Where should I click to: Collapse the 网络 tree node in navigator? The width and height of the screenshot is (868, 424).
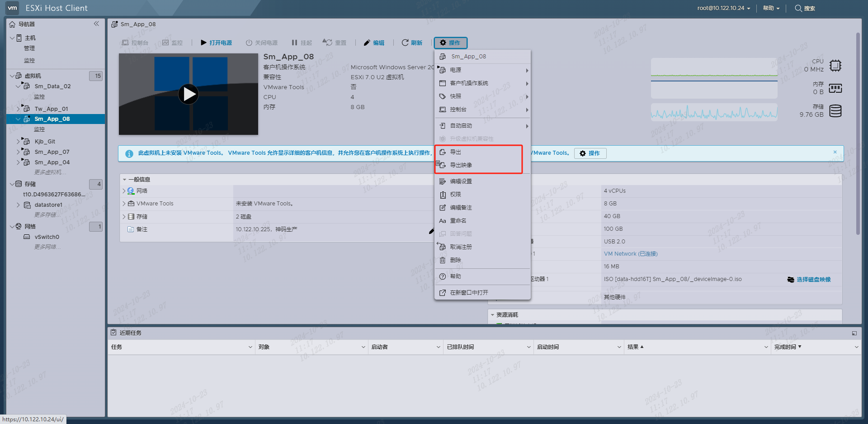[12, 227]
